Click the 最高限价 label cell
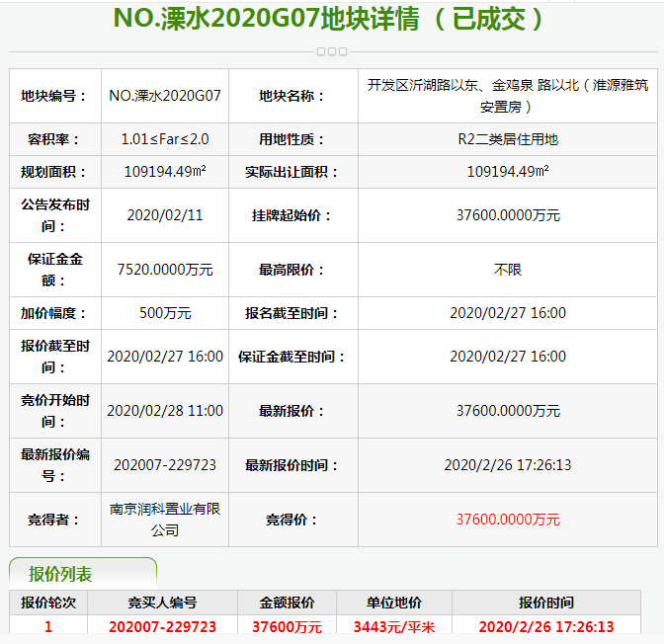 [293, 270]
